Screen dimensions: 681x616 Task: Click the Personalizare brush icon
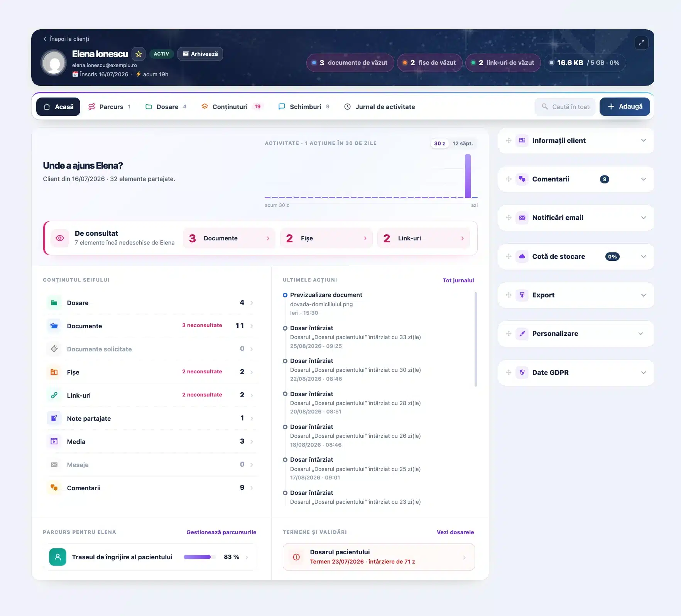[x=522, y=334]
